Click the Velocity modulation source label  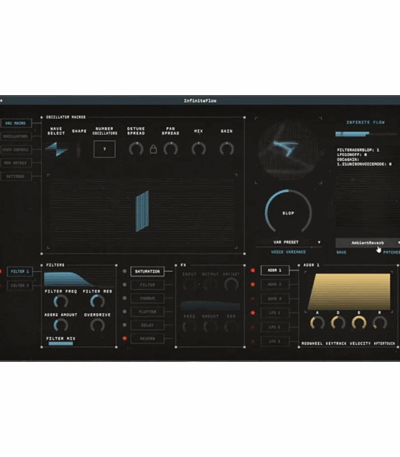360,343
